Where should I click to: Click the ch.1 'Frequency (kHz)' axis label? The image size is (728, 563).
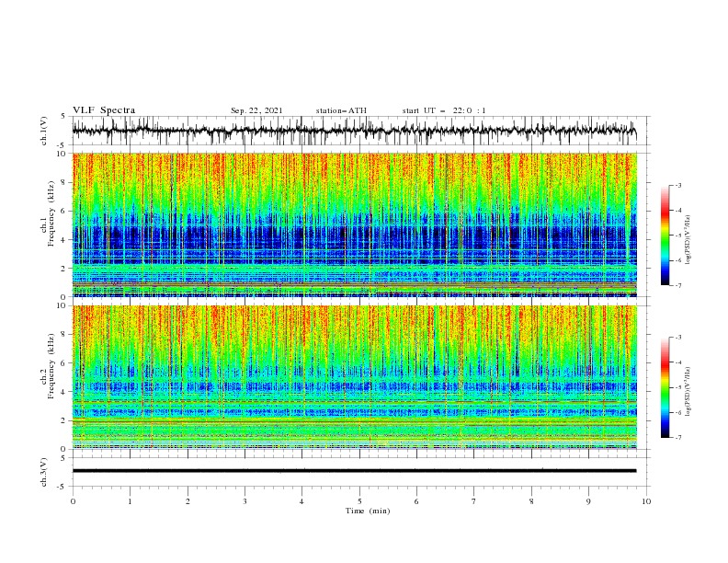(x=51, y=213)
